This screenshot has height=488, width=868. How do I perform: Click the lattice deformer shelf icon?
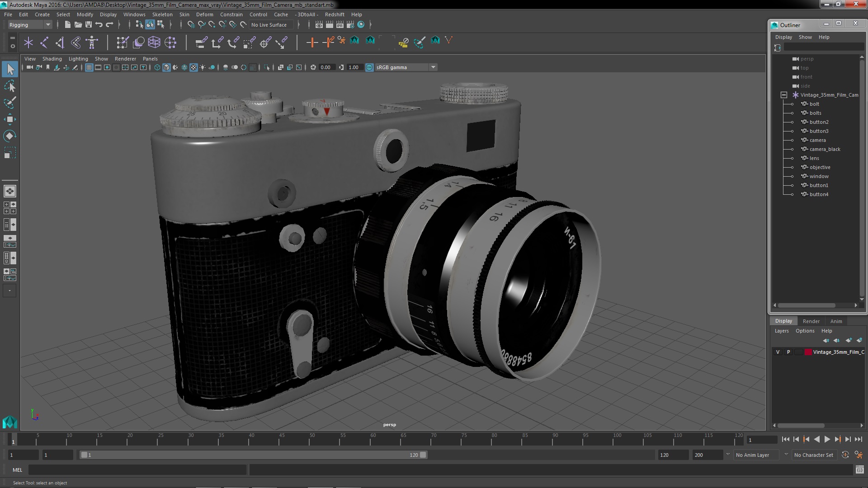pyautogui.click(x=154, y=42)
